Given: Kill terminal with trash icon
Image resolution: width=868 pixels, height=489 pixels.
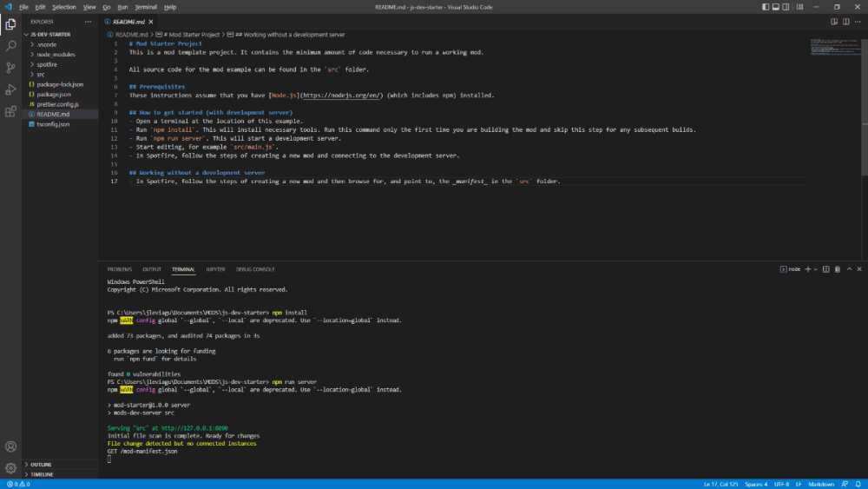Looking at the screenshot, I should 838,269.
